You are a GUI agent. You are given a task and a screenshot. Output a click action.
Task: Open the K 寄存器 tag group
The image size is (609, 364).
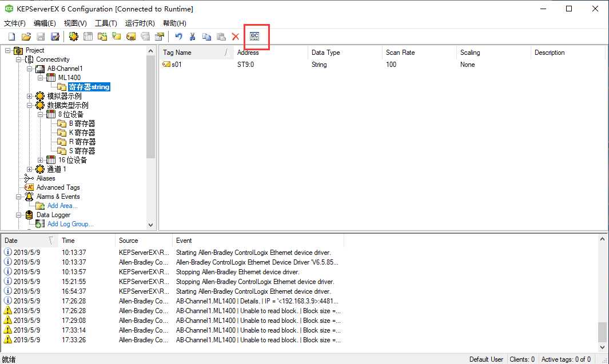(x=82, y=133)
